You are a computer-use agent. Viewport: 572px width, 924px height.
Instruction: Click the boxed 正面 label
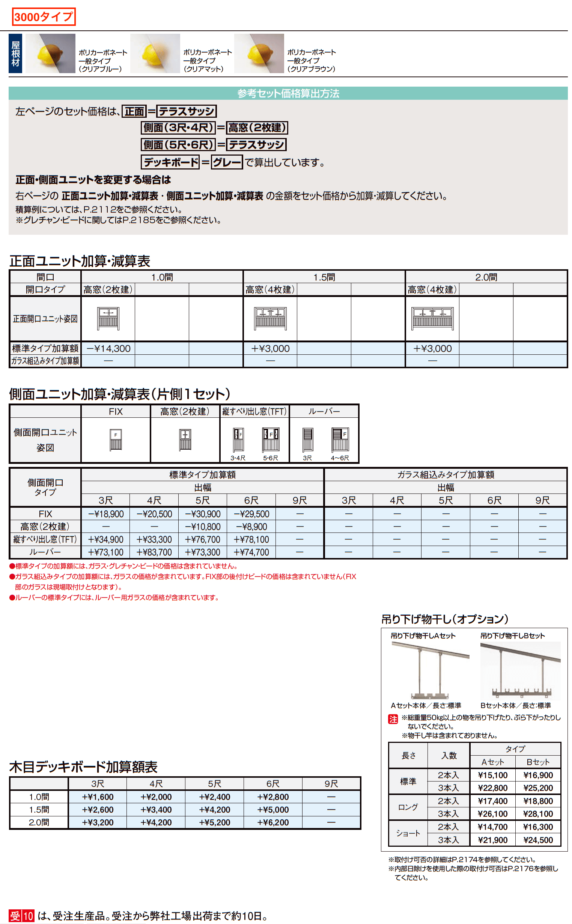tap(134, 111)
